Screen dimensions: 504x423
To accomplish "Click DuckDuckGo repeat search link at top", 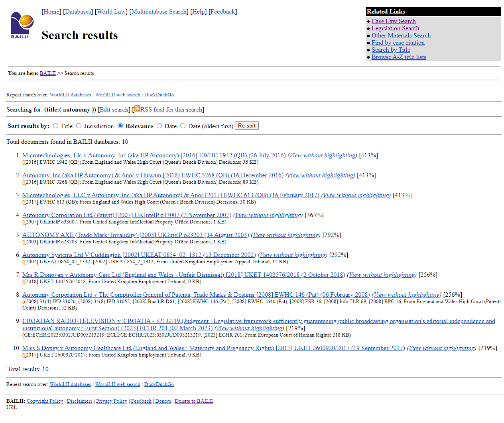I will coord(159,95).
